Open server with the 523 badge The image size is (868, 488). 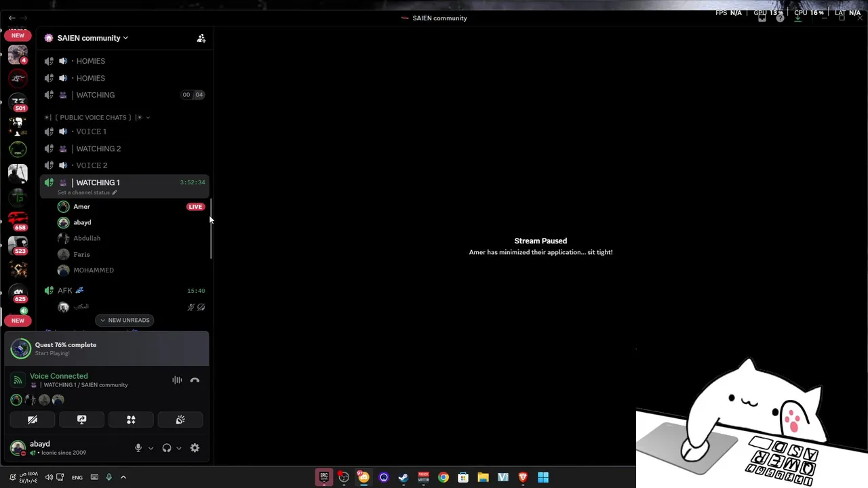pyautogui.click(x=18, y=245)
